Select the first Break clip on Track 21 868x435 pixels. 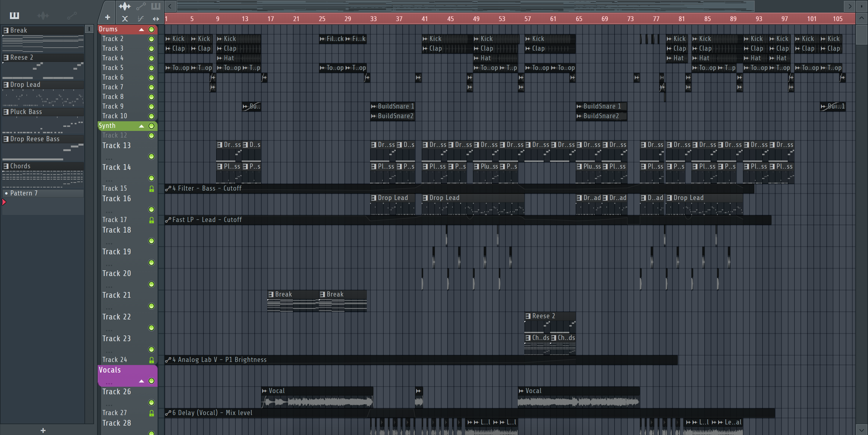tap(293, 301)
